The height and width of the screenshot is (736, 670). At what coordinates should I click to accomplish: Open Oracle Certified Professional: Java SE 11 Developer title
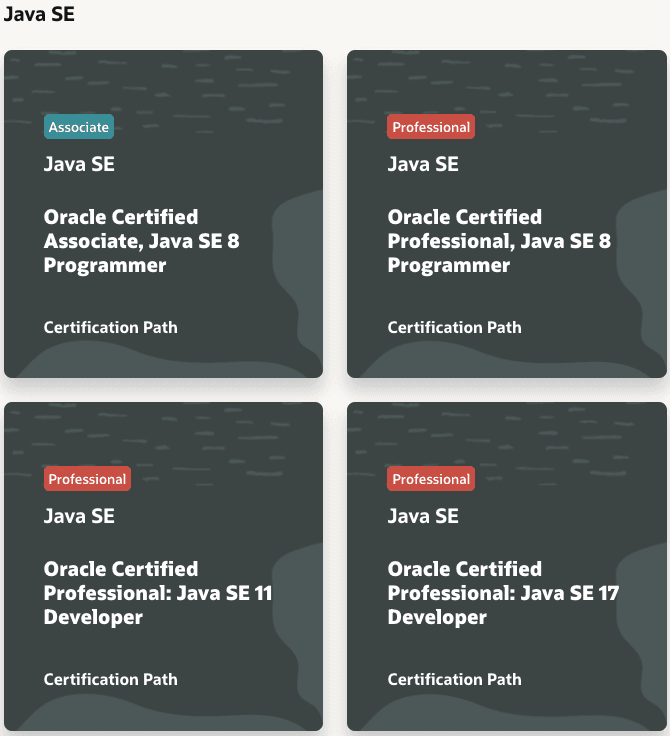pos(158,593)
